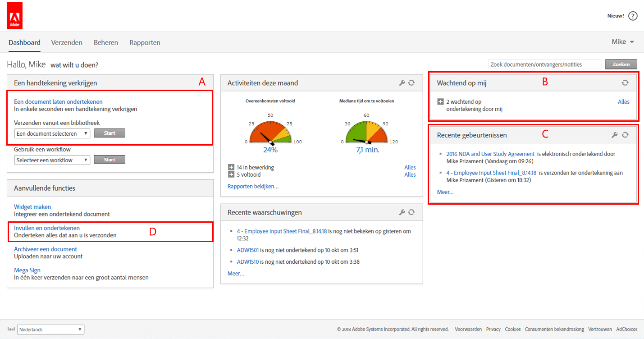Go to the Beheren tab
Screen dimensions: 644x339
point(106,43)
